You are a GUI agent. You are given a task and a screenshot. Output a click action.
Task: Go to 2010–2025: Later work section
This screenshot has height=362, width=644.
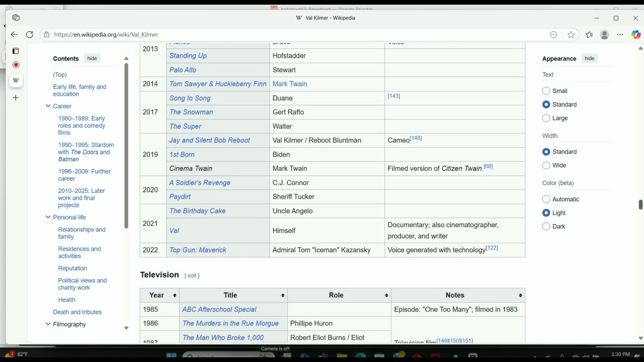click(x=82, y=198)
